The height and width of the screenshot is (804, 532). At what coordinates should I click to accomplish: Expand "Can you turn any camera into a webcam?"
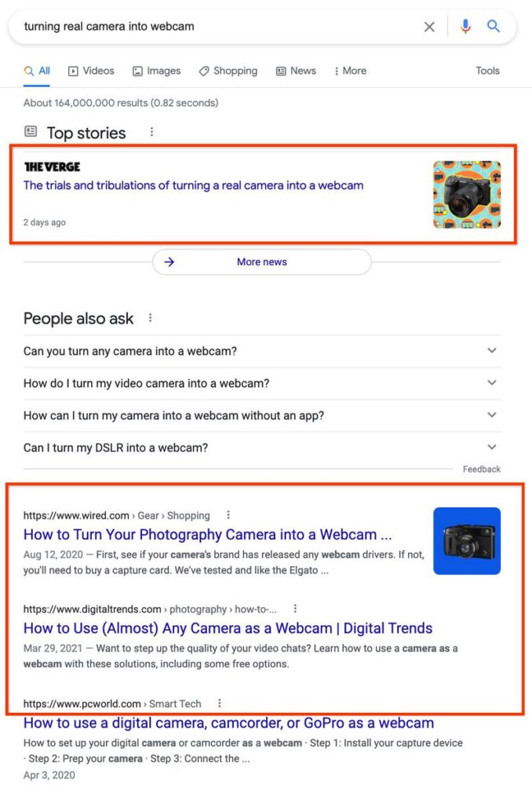[x=262, y=351]
